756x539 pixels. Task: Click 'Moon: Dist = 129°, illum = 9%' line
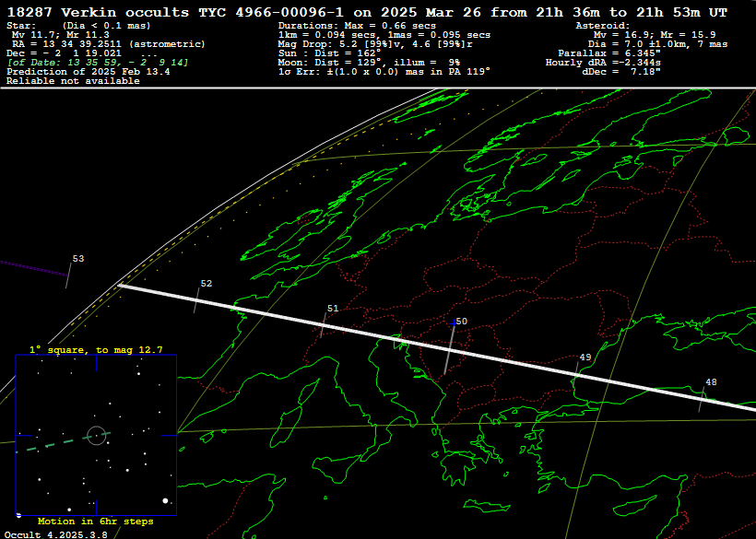(369, 63)
